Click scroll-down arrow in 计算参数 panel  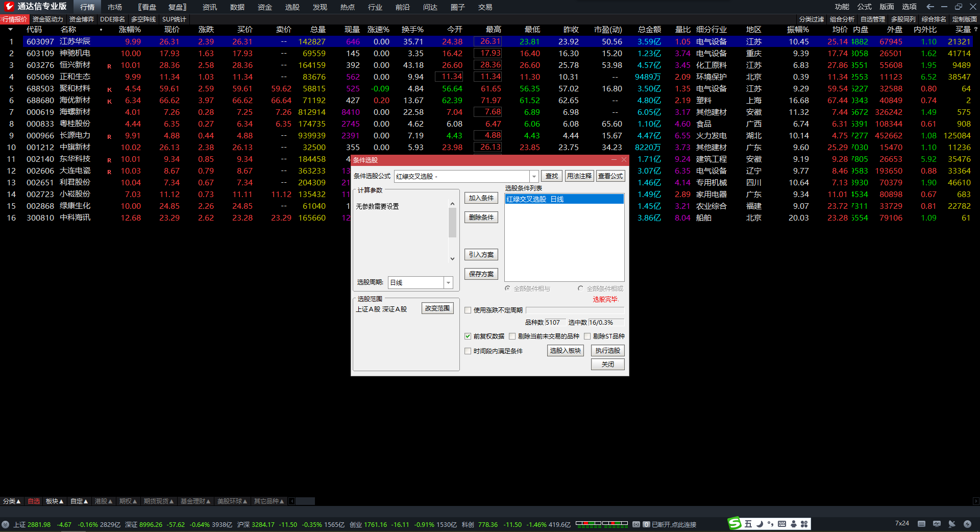tap(452, 259)
